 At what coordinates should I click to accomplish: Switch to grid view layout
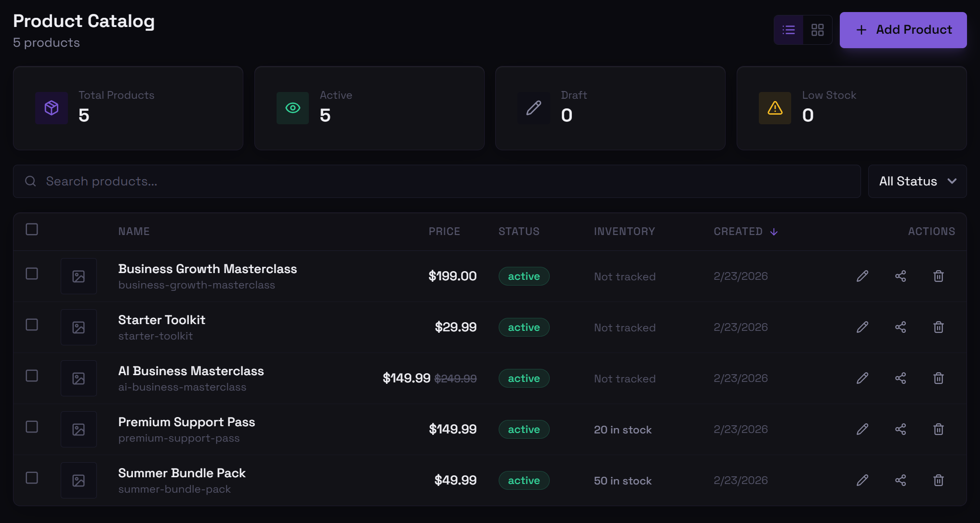coord(817,30)
